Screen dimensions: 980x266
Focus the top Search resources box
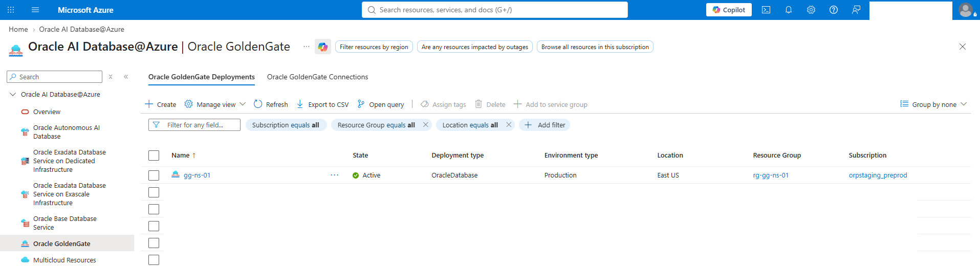(495, 10)
